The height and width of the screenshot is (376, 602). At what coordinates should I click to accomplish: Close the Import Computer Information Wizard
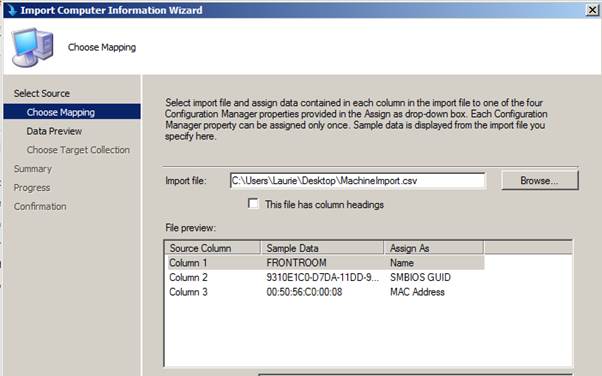pyautogui.click(x=593, y=10)
